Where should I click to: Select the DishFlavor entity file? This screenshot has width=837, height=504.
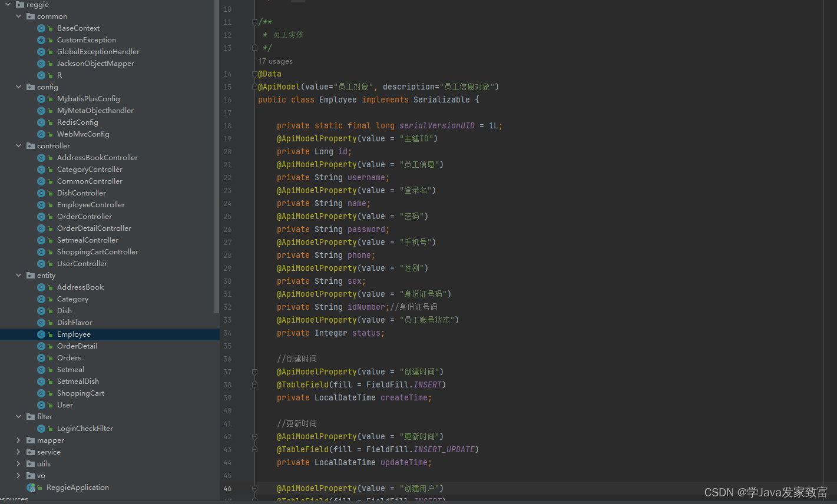(75, 323)
